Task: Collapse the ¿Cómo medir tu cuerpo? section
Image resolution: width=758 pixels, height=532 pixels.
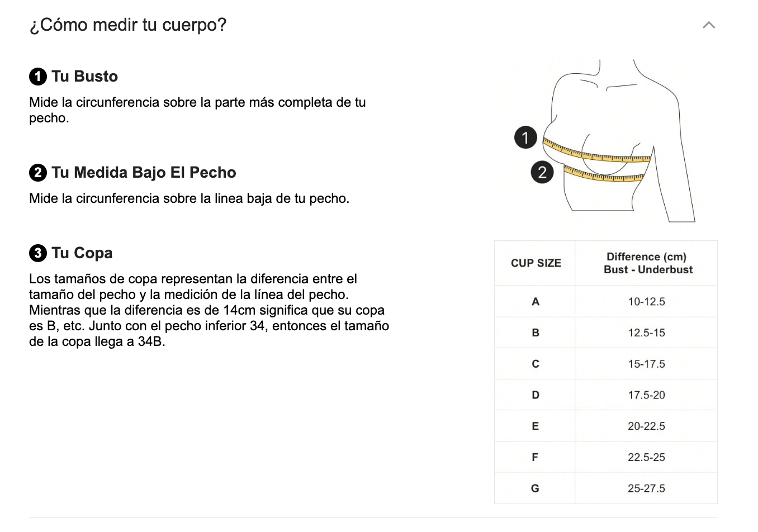Action: (708, 25)
